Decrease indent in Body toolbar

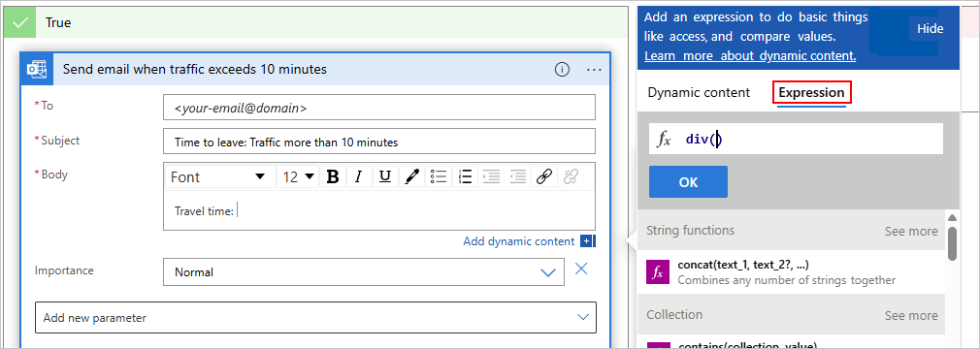(x=517, y=177)
